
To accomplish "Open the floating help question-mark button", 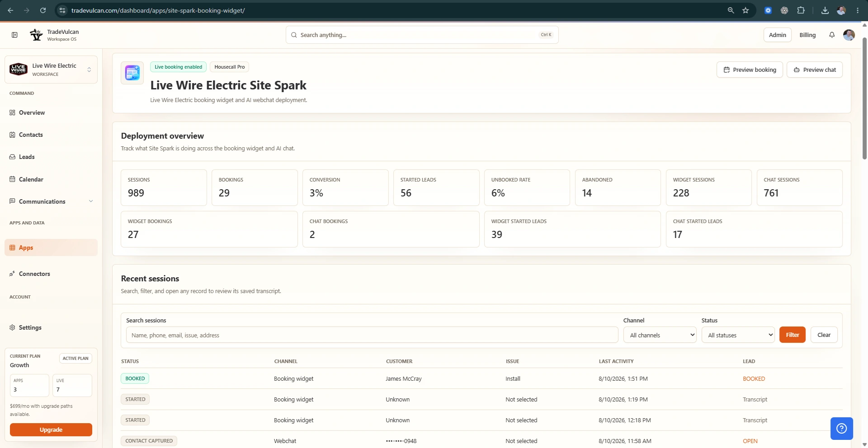I will pos(841,428).
